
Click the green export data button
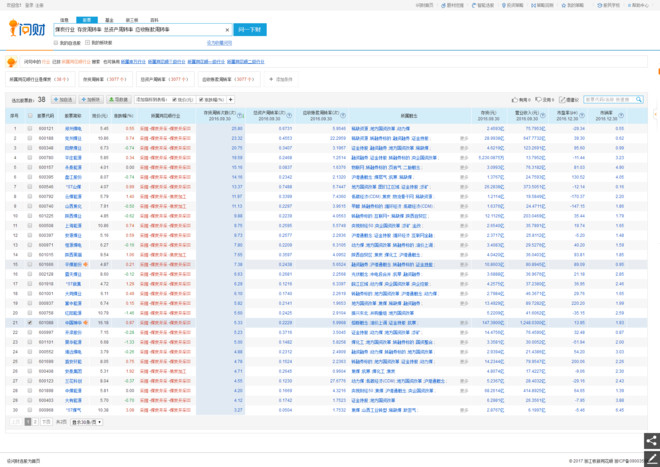[x=118, y=100]
